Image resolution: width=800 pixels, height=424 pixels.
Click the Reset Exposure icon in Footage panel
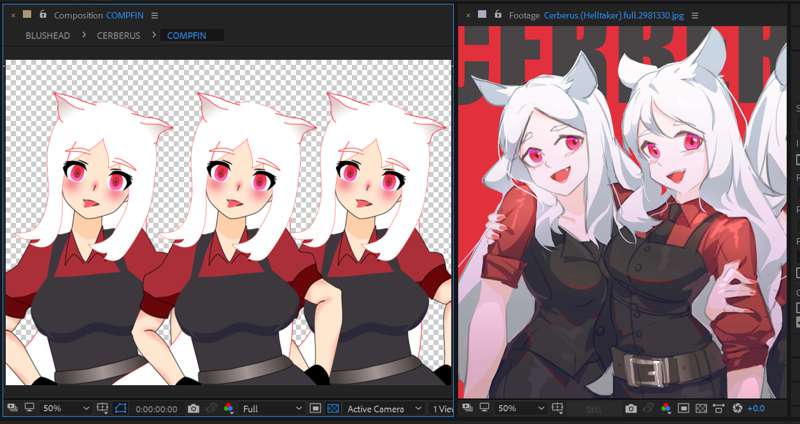click(x=737, y=409)
